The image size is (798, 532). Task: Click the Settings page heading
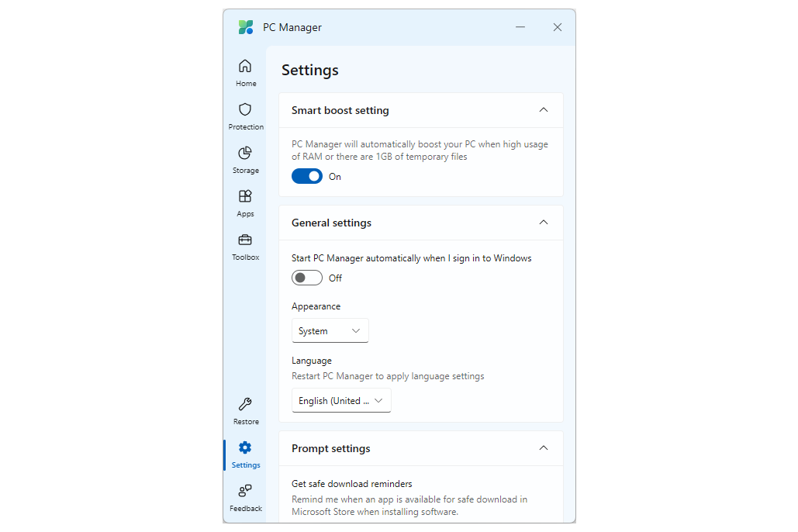click(310, 71)
